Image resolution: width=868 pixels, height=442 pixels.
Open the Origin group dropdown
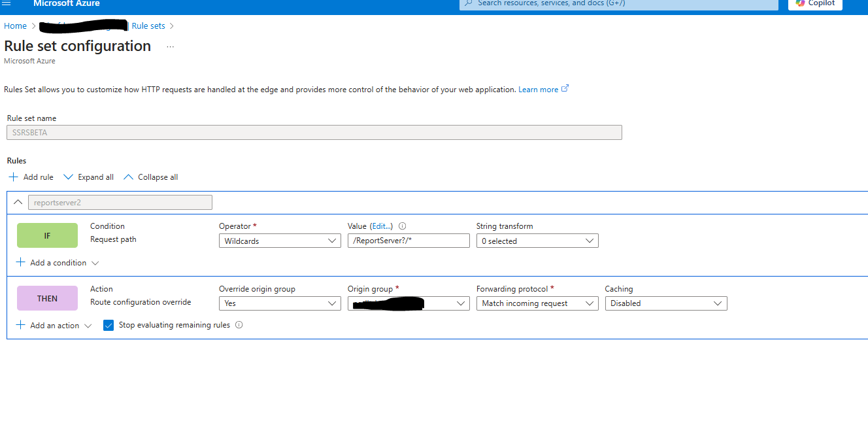(409, 303)
